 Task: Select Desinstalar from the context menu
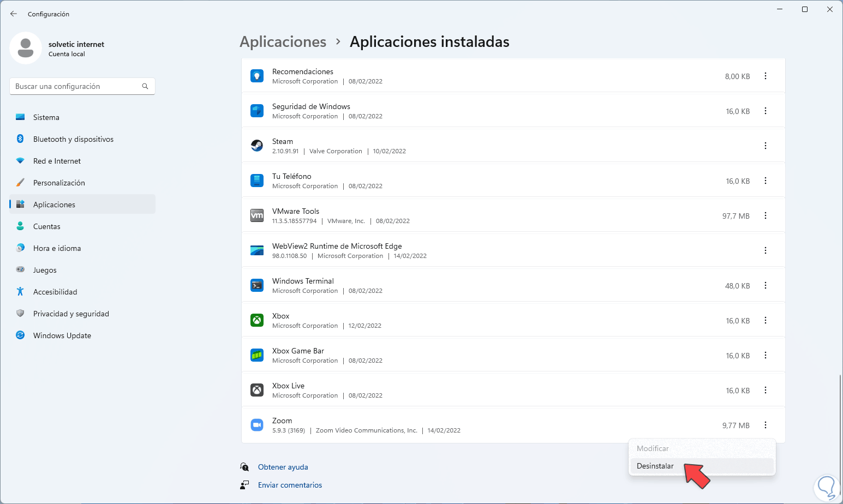coord(655,466)
